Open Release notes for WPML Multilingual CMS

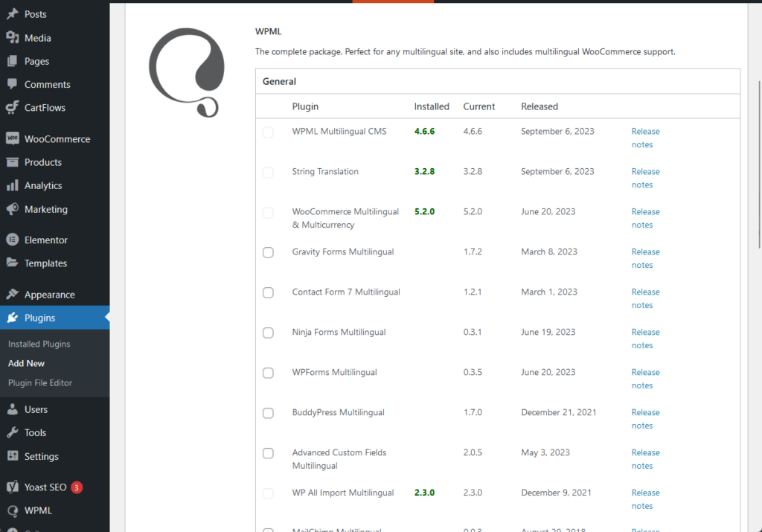tap(644, 138)
